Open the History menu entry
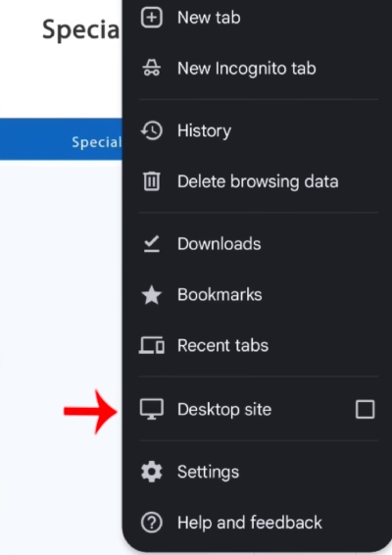The width and height of the screenshot is (392, 555). click(204, 130)
